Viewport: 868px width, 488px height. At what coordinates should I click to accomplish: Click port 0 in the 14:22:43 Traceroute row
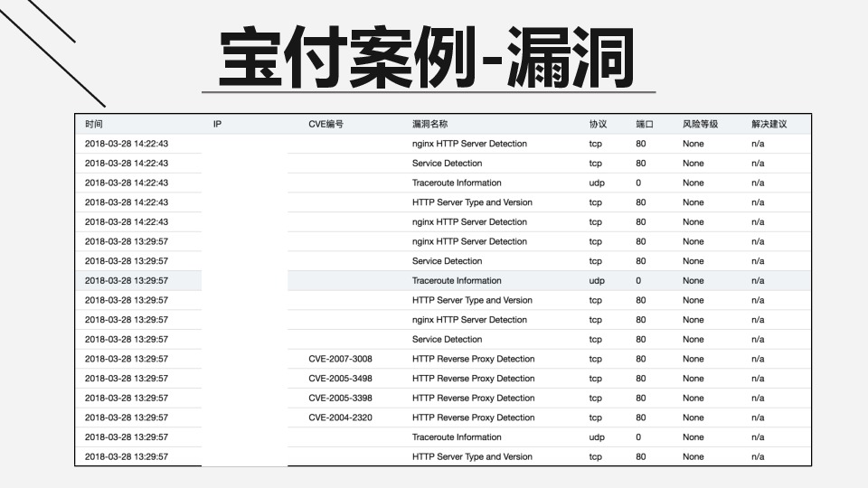tap(638, 183)
